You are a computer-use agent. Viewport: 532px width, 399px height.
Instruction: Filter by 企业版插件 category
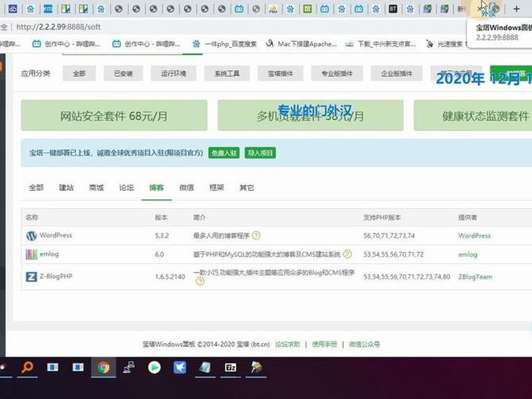coord(396,73)
